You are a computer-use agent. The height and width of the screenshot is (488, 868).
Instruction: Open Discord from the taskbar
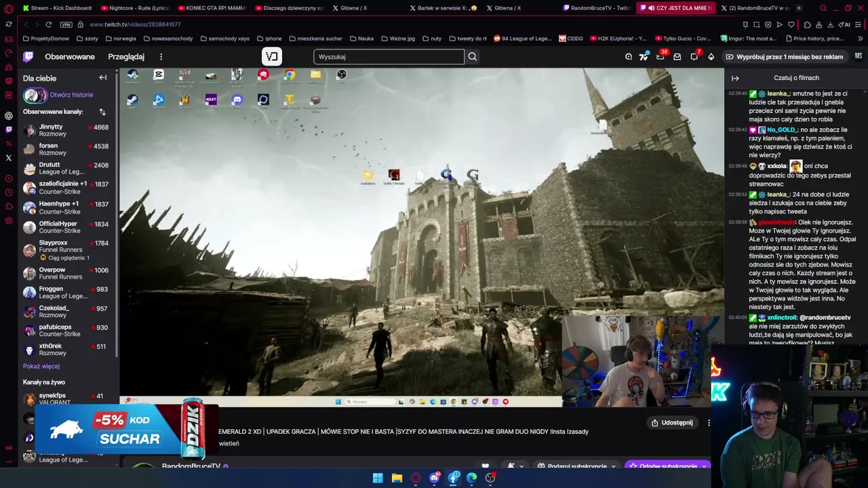pyautogui.click(x=435, y=478)
